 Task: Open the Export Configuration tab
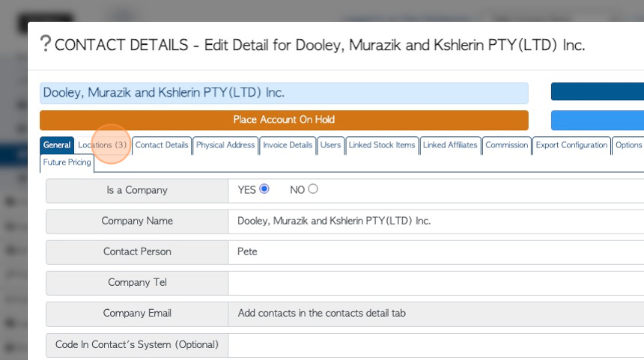click(571, 145)
